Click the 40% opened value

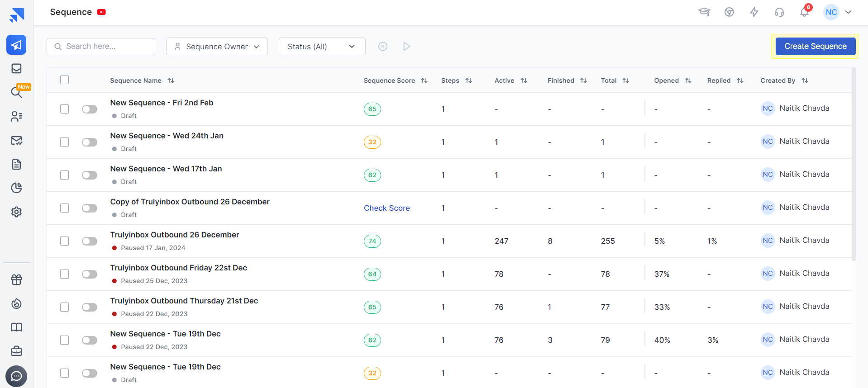[662, 340]
